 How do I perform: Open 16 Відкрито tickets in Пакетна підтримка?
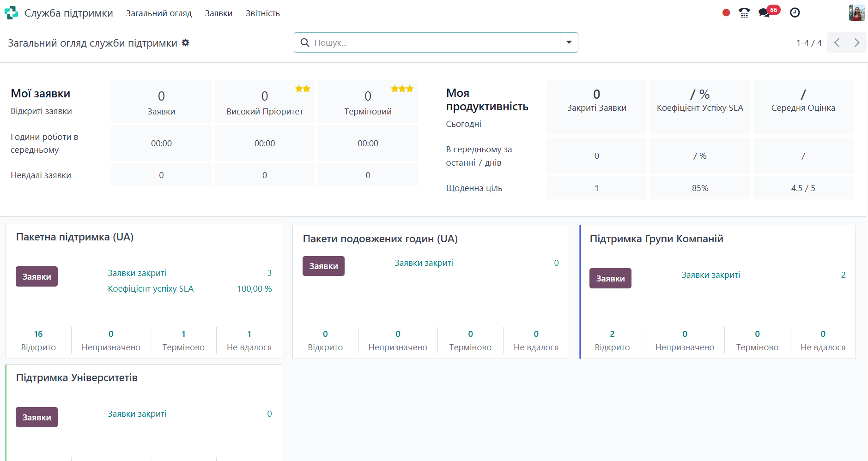[38, 341]
